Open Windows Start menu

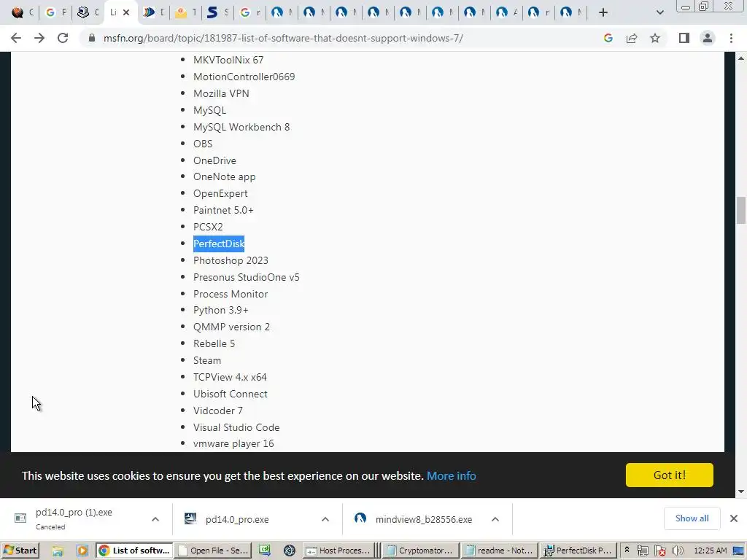click(x=20, y=551)
